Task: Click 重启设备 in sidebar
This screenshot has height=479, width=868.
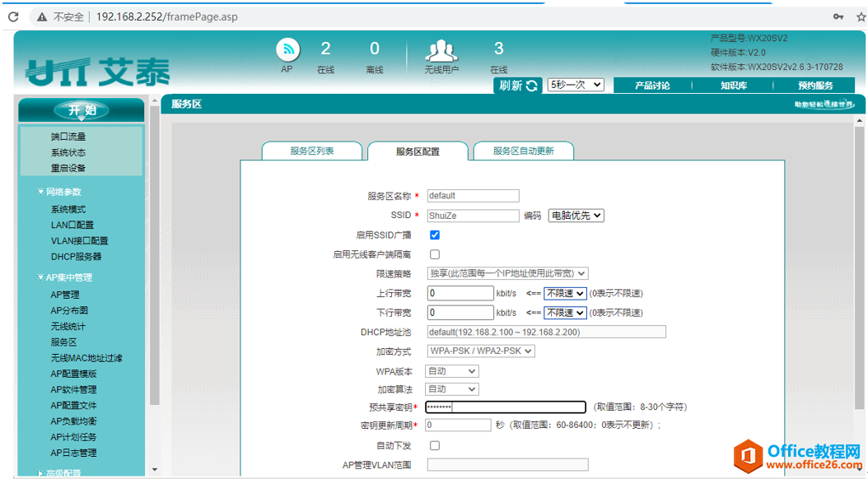Action: click(68, 168)
